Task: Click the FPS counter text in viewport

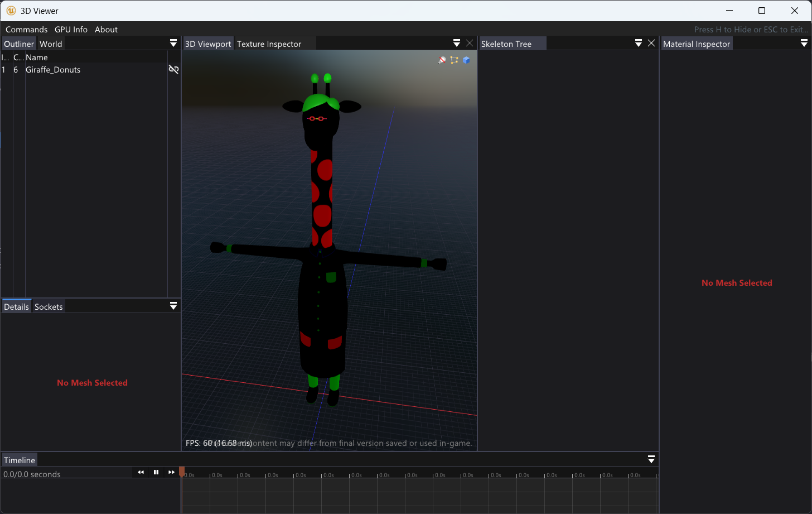Action: (x=219, y=443)
